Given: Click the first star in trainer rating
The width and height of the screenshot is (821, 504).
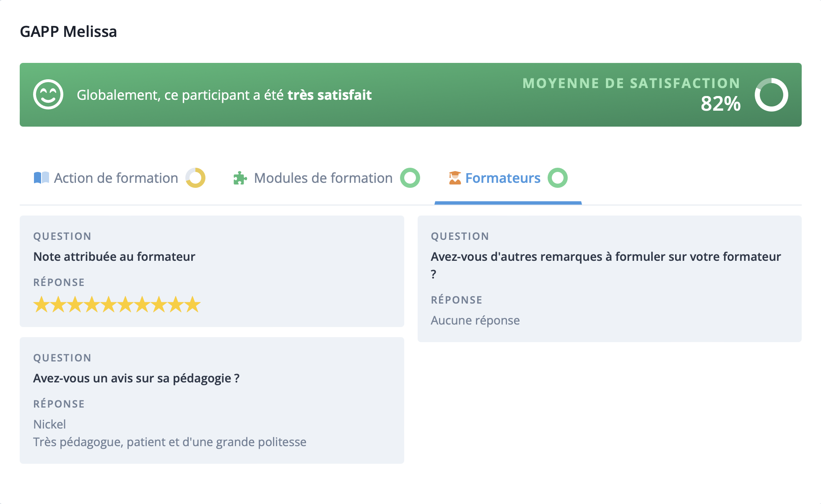Looking at the screenshot, I should [42, 304].
